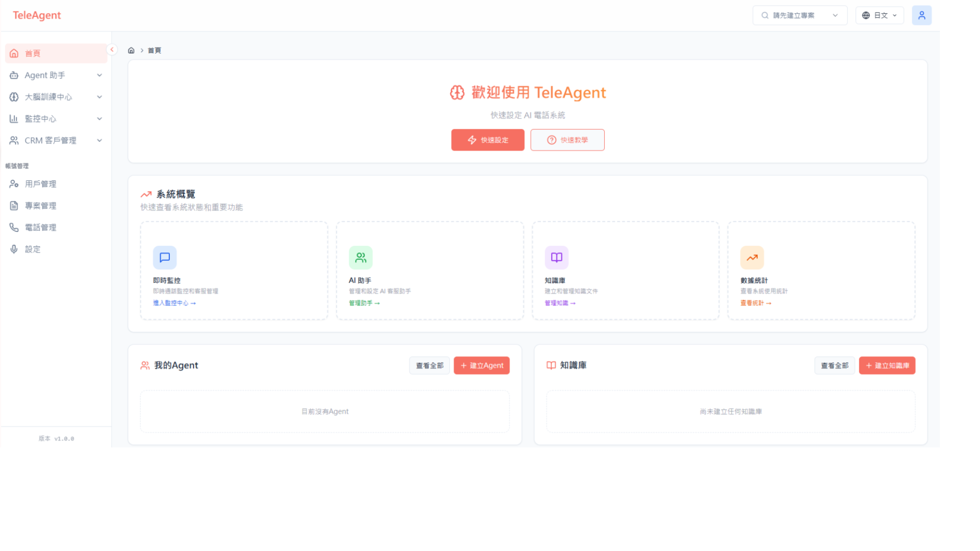Open the 專案管理 document icon

(14, 205)
